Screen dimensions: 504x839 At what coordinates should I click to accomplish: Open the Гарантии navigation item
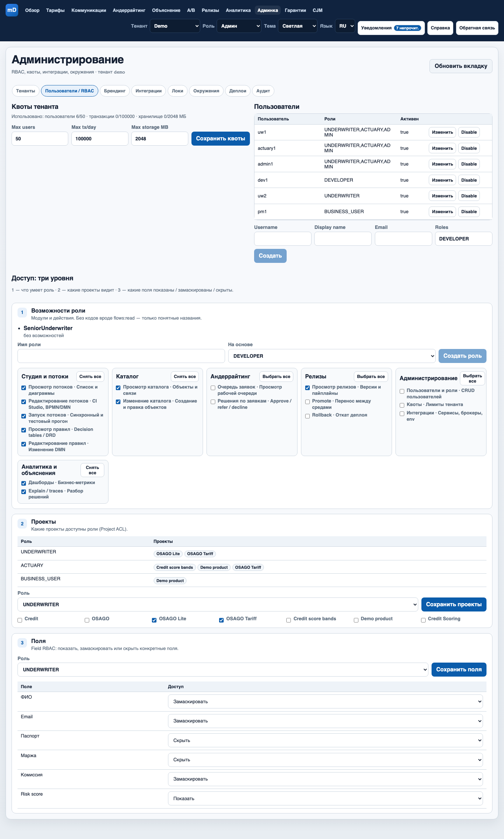click(295, 10)
